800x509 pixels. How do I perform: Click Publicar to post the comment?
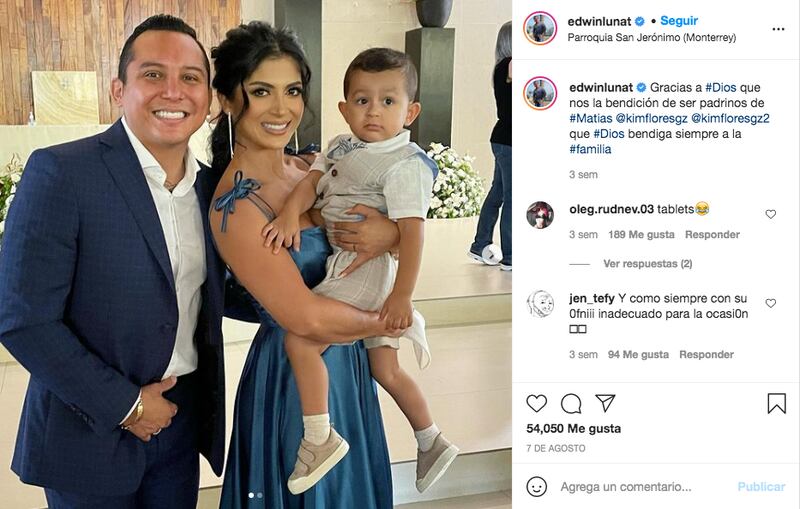pos(761,487)
